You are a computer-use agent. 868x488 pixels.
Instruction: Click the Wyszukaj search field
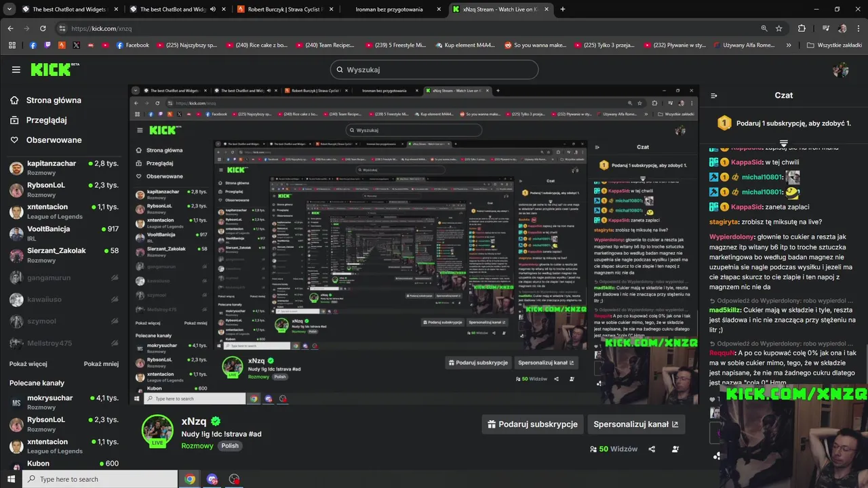click(x=434, y=69)
